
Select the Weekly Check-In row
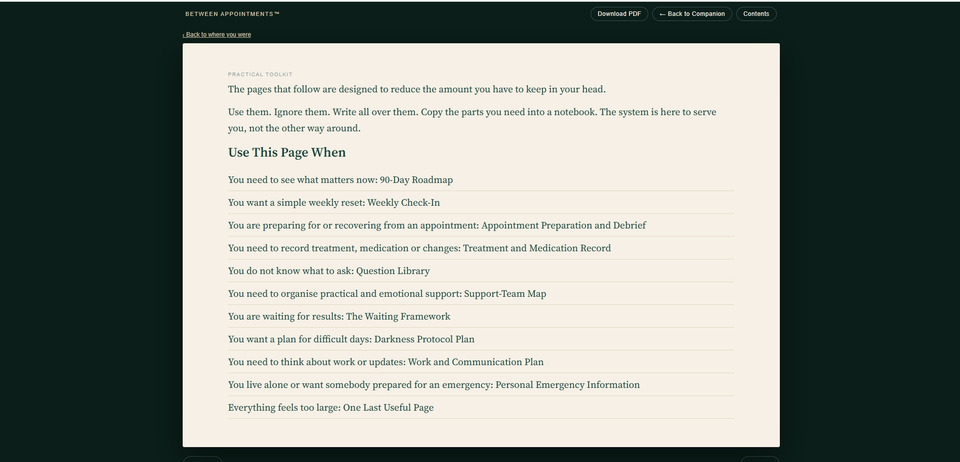point(481,203)
